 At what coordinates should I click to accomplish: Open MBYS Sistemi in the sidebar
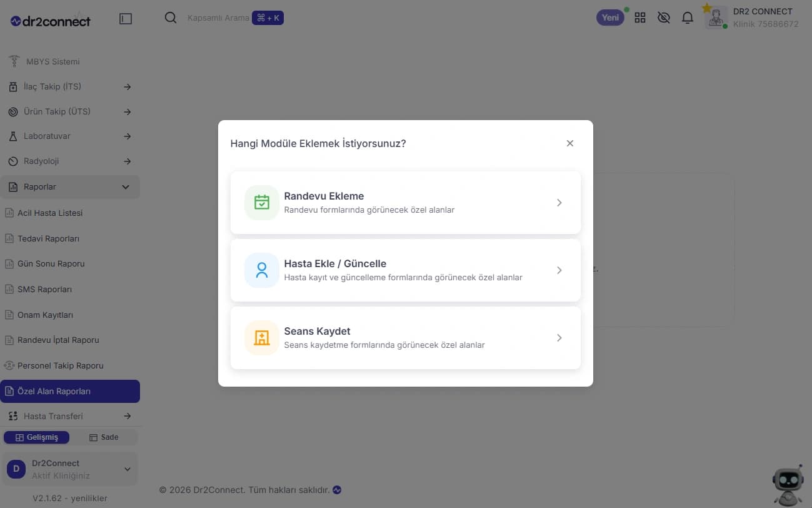click(70, 61)
